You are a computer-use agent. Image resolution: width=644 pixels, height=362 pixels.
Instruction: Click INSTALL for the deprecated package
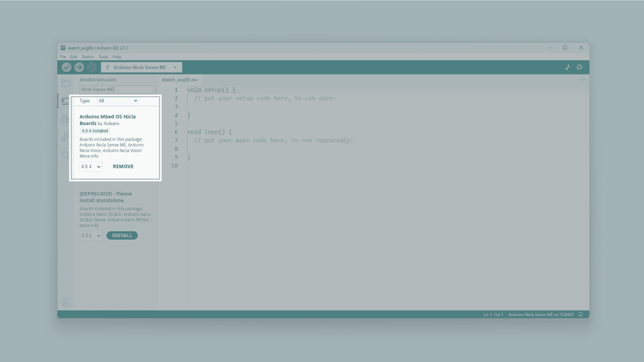pos(122,236)
